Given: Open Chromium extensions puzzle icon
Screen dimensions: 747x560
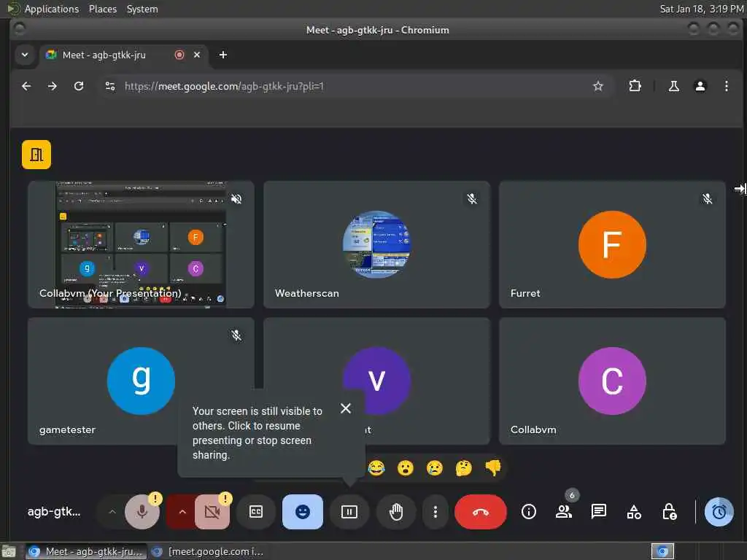Looking at the screenshot, I should (x=635, y=86).
